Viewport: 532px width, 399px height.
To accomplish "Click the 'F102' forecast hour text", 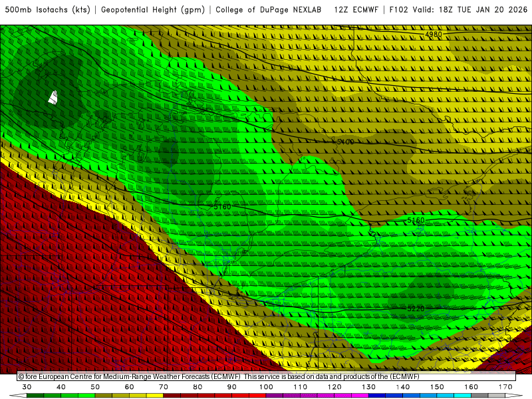I will [398, 10].
